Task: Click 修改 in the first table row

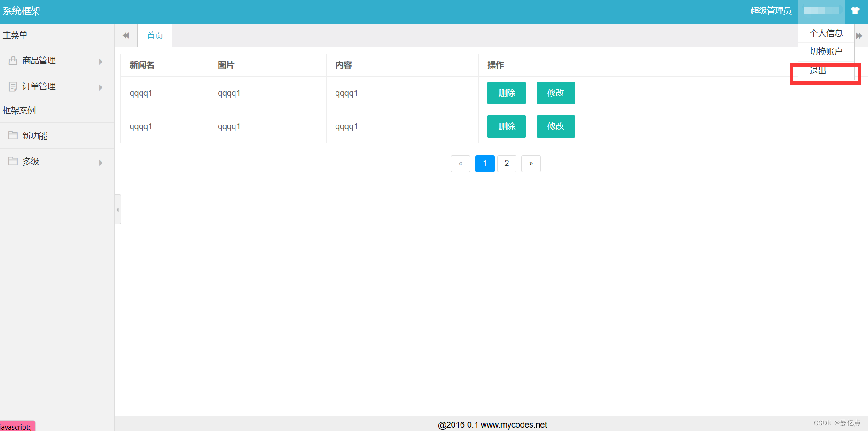Action: (x=556, y=93)
